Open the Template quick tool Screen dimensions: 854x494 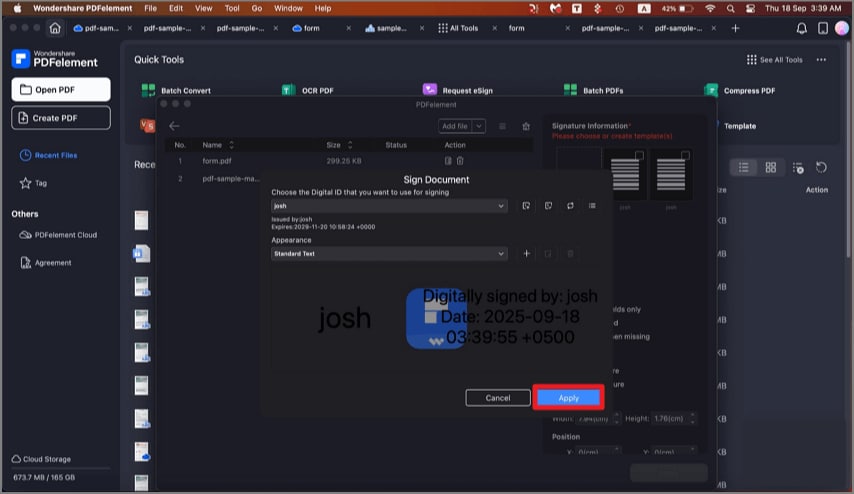point(739,126)
